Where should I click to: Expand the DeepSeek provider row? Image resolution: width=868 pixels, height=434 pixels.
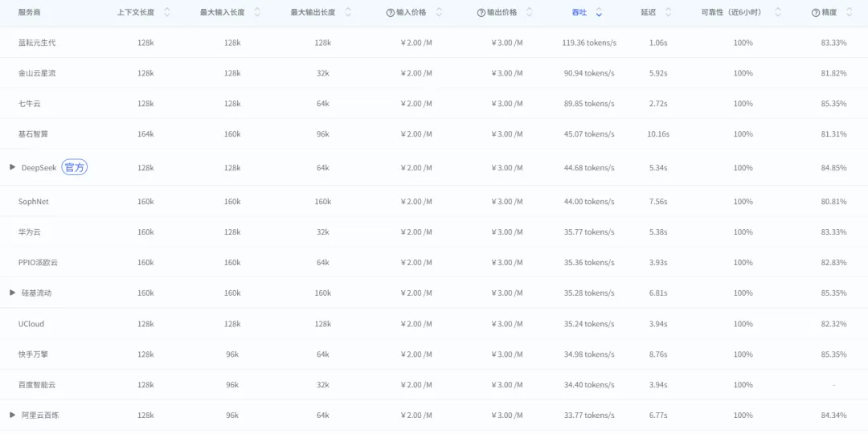[x=13, y=166]
